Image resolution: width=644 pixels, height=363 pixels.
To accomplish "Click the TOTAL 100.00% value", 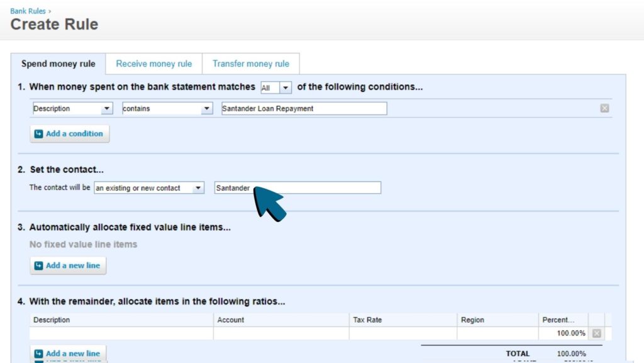I will pos(571,354).
